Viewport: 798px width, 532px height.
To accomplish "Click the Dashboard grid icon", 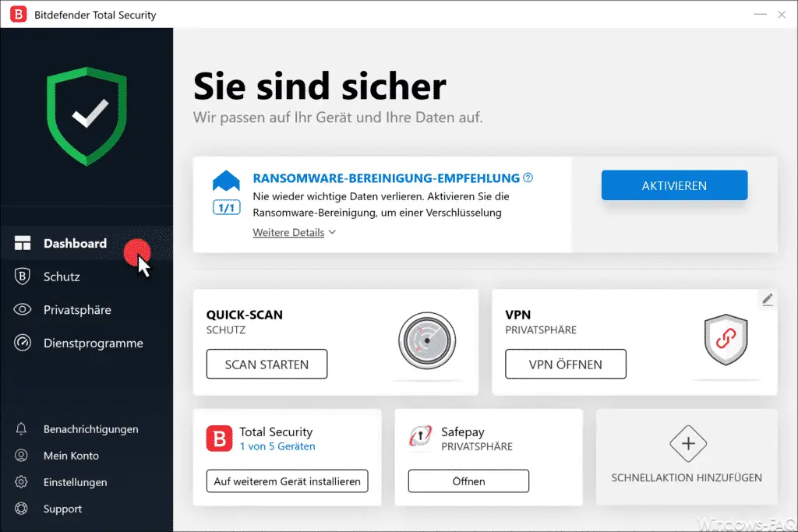I will click(23, 243).
